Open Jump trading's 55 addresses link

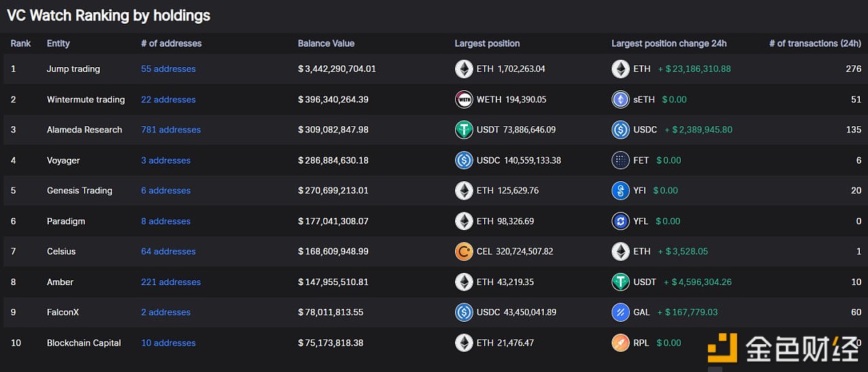point(168,69)
